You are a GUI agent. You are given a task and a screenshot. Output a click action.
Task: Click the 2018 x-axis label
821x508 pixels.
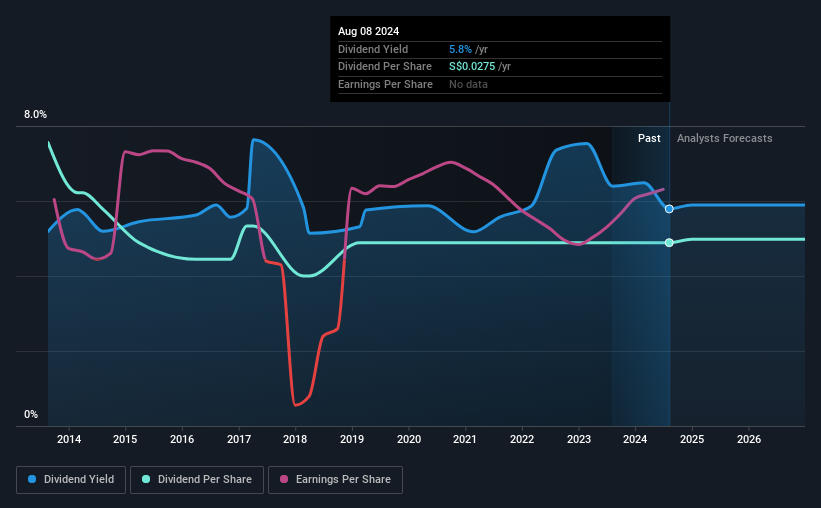pos(295,439)
